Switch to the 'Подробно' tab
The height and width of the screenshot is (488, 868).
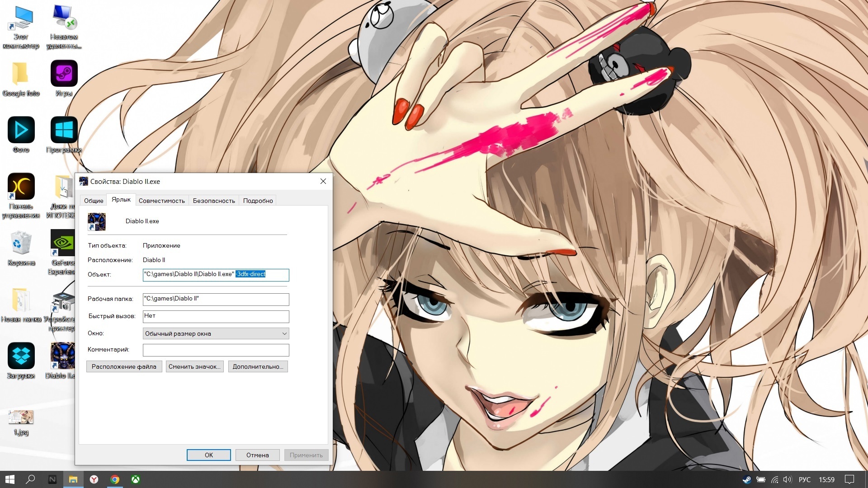[x=258, y=201]
